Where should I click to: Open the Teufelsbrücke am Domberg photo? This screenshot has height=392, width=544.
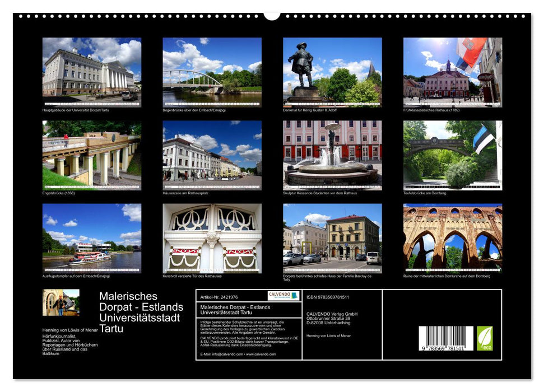pos(453,155)
